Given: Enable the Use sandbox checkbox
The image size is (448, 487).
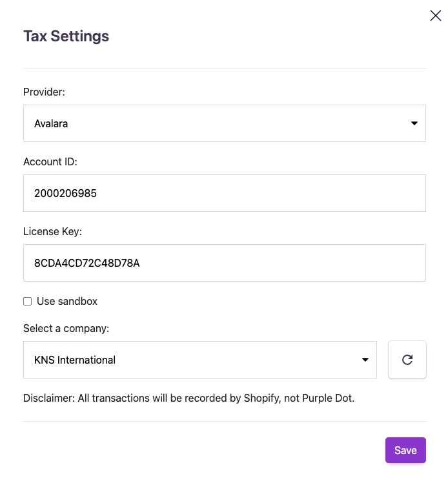Looking at the screenshot, I should [28, 301].
